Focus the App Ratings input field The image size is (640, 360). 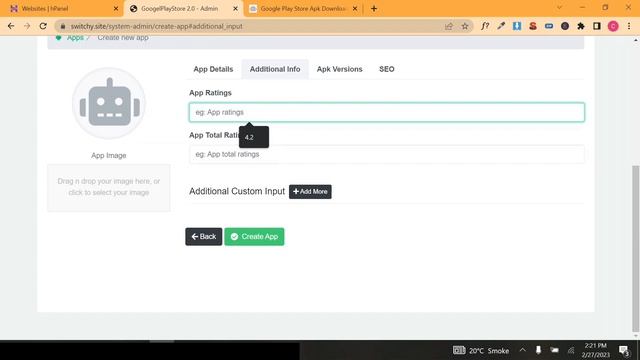point(387,112)
